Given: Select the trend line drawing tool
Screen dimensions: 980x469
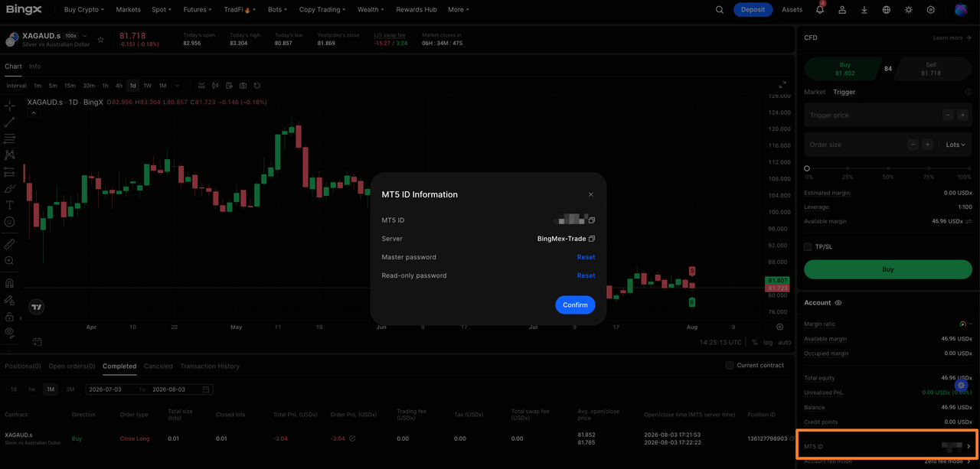Looking at the screenshot, I should coord(9,122).
